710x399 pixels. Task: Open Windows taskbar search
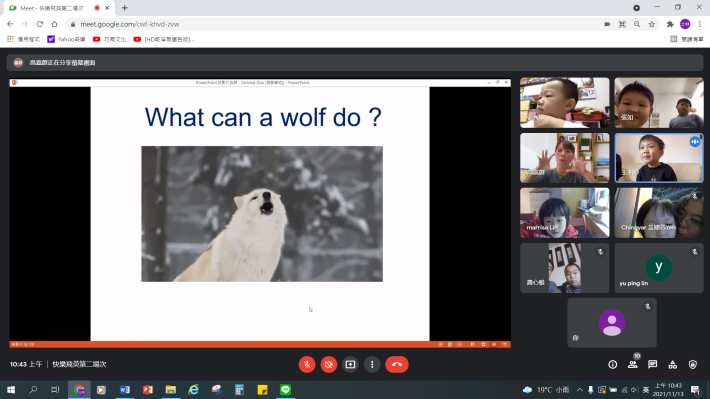(x=33, y=389)
